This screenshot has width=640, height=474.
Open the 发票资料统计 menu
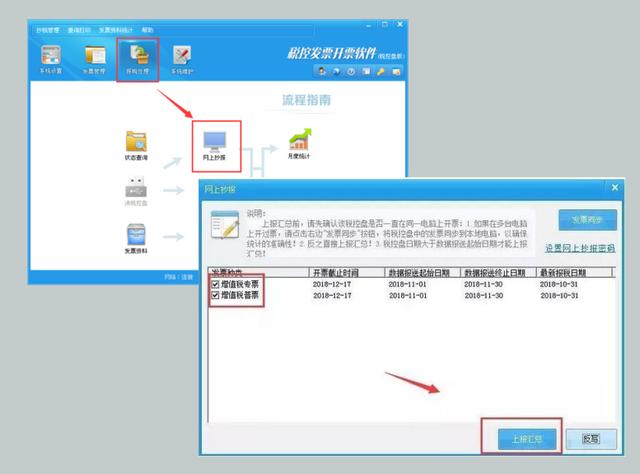coord(116,30)
